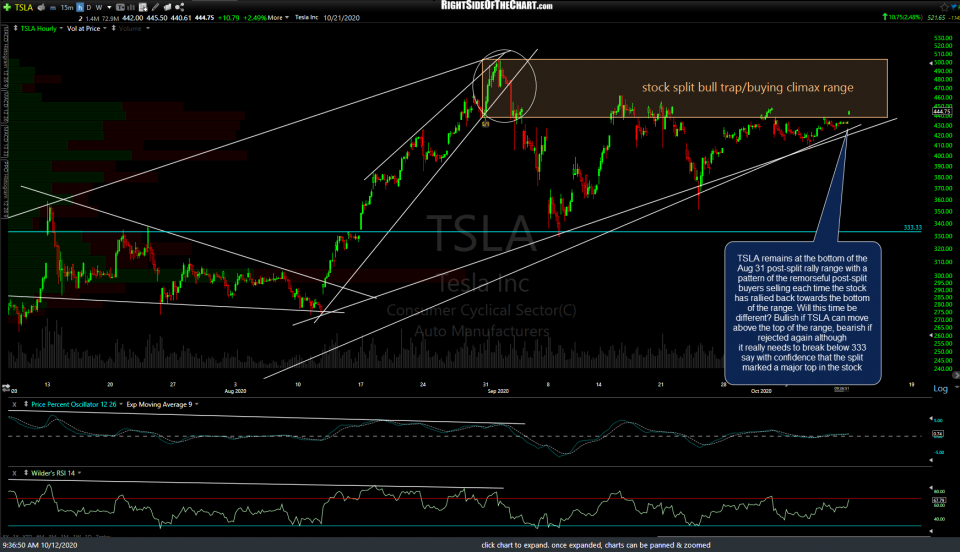Open the timeframe dropdown arrow
This screenshot has height=552, width=960.
point(110,8)
